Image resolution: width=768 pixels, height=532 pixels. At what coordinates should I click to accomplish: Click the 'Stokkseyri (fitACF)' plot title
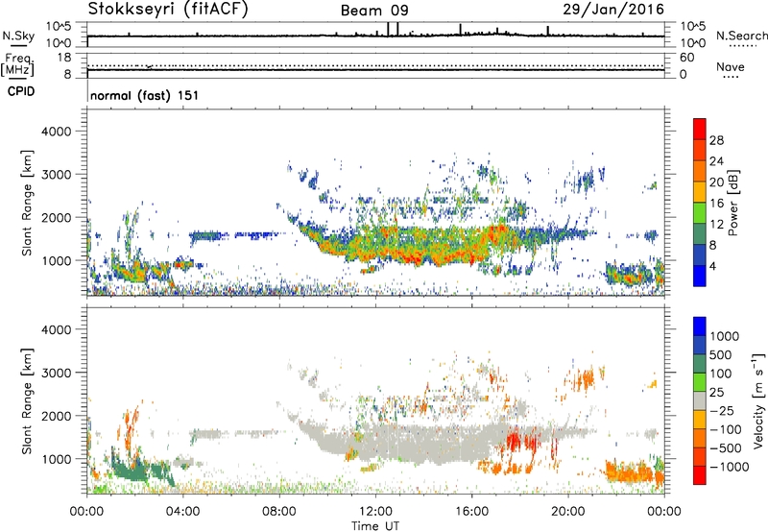pos(168,9)
